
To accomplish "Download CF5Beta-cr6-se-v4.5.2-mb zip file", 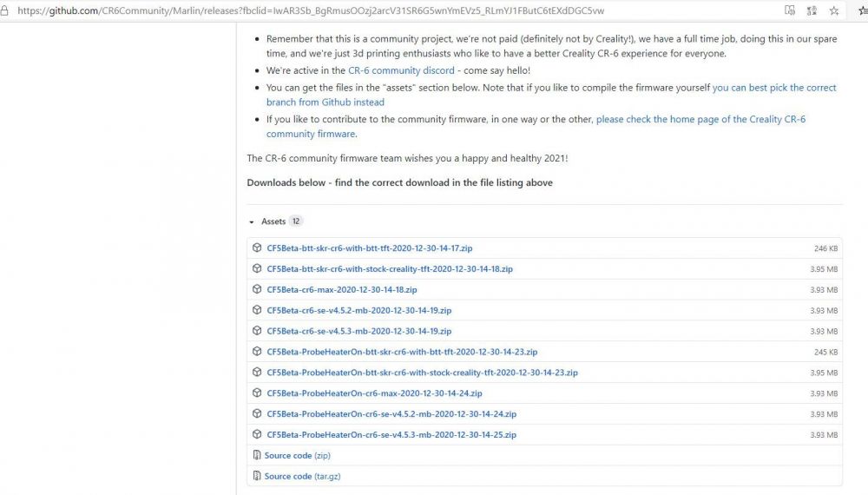I will [x=358, y=310].
